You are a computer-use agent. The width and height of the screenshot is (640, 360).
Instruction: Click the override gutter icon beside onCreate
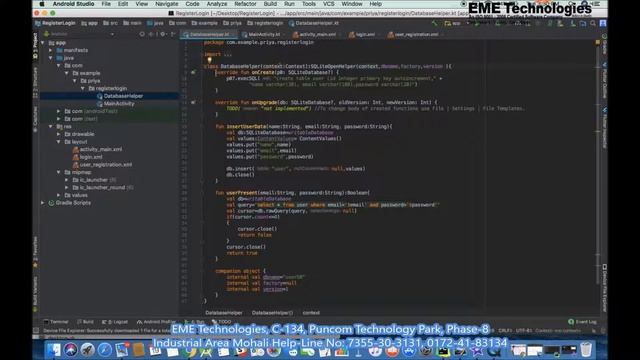click(x=193, y=72)
